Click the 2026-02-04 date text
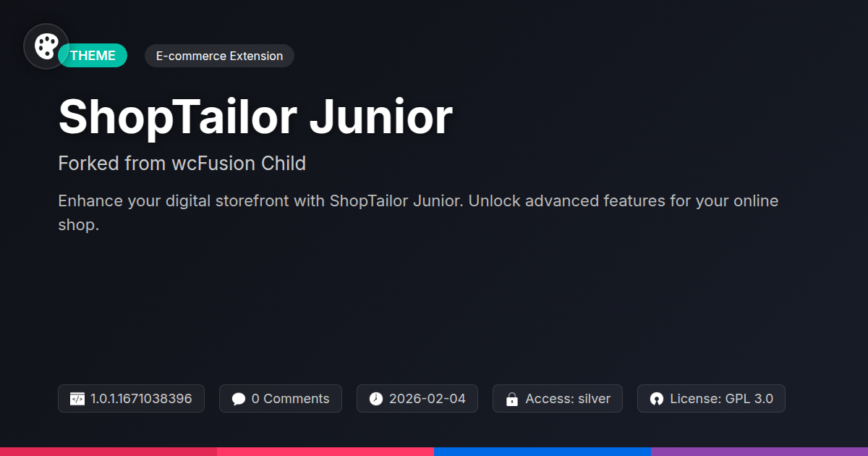This screenshot has width=868, height=456. click(427, 399)
